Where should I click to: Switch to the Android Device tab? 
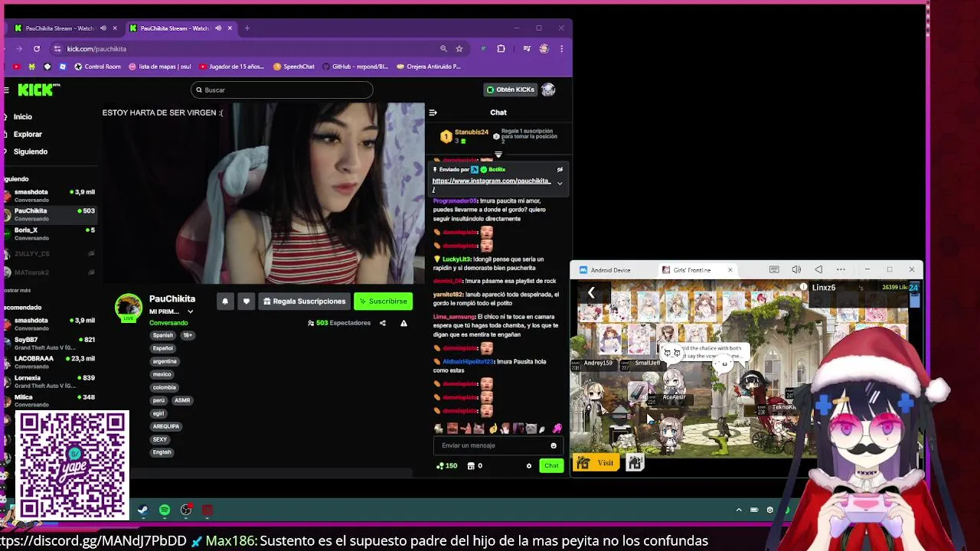coord(610,269)
